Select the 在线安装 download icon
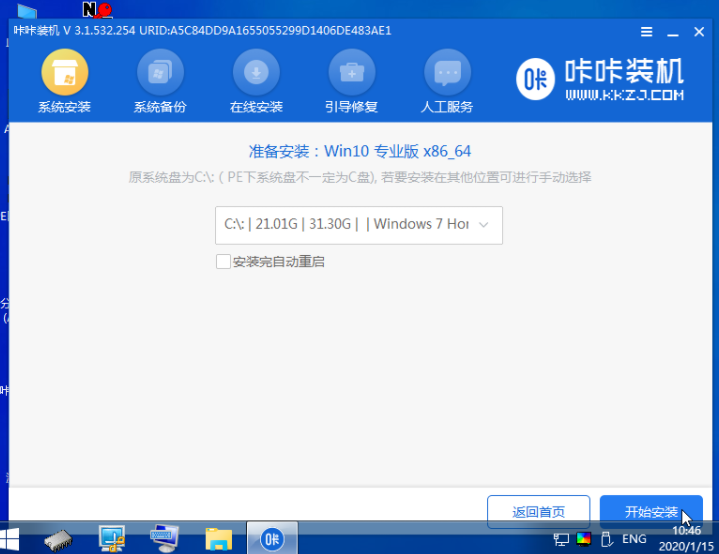The width and height of the screenshot is (719, 554). click(x=256, y=72)
